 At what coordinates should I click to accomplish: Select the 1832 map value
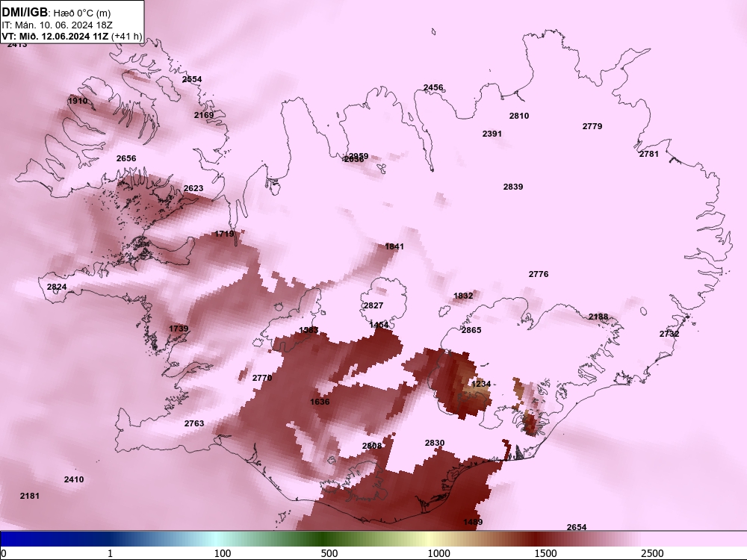coord(463,296)
